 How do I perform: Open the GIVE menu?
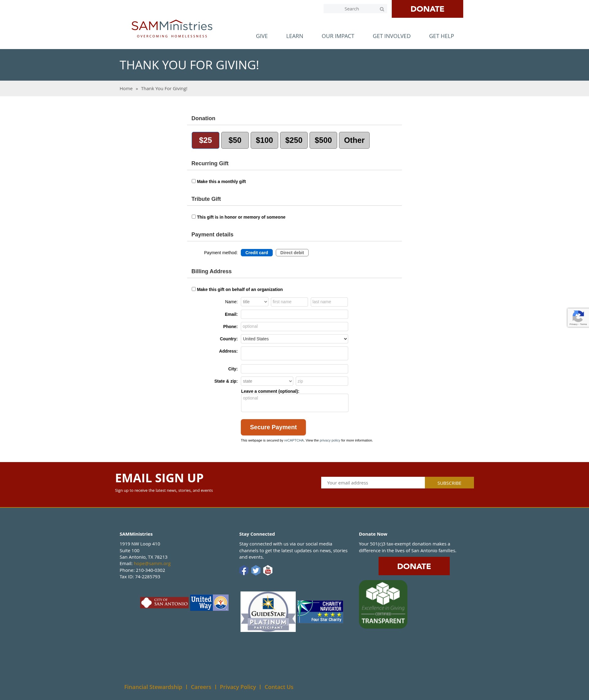point(262,36)
